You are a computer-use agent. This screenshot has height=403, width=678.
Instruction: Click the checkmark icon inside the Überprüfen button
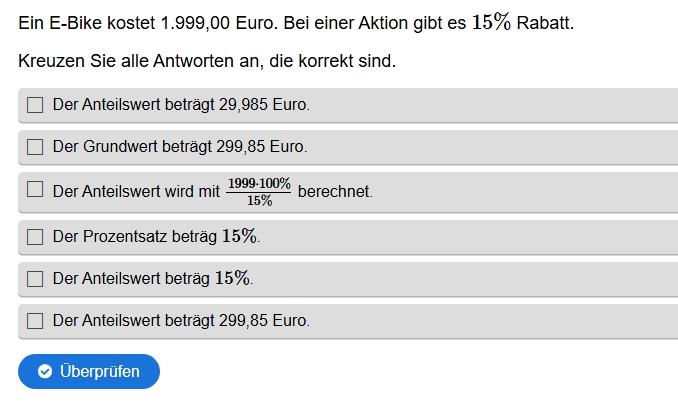point(45,372)
